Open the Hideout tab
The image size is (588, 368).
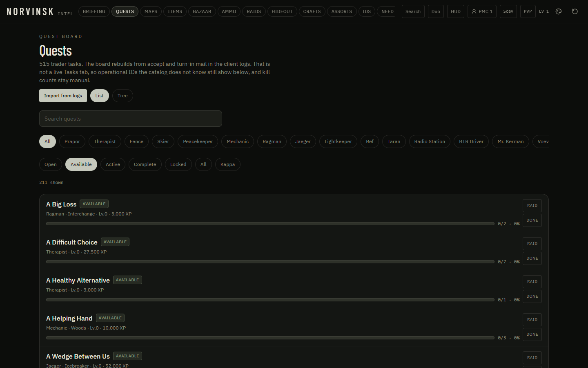282,11
